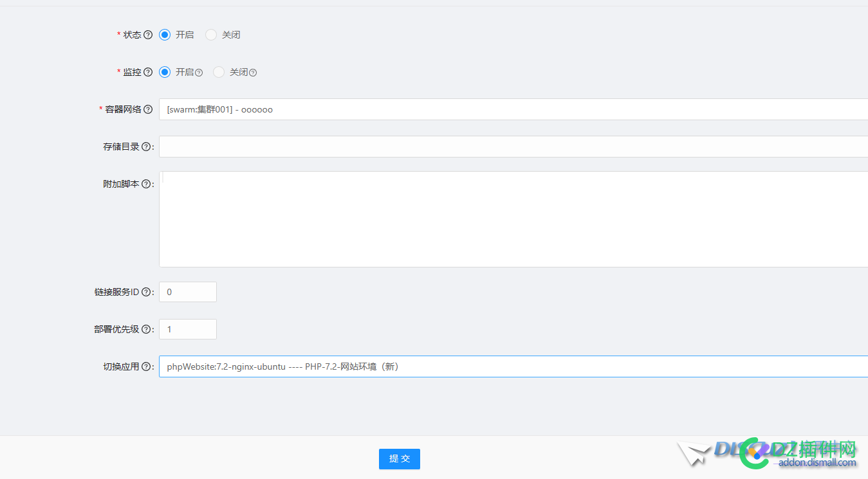Click the 切换应用 label text
This screenshot has width=868, height=479.
click(121, 366)
